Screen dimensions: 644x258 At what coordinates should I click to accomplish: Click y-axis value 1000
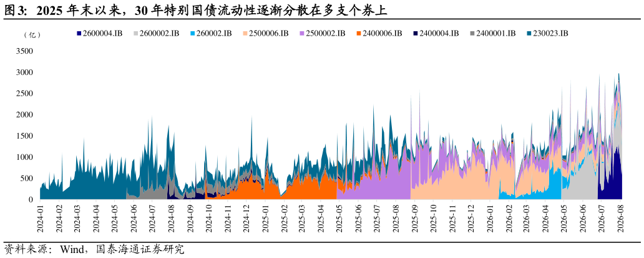(24, 157)
